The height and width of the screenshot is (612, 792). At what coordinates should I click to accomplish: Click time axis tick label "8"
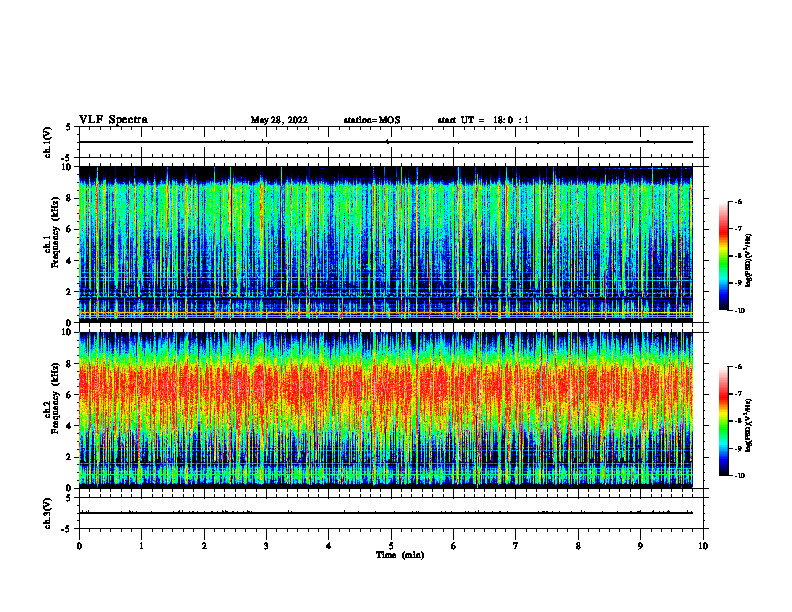[578, 546]
